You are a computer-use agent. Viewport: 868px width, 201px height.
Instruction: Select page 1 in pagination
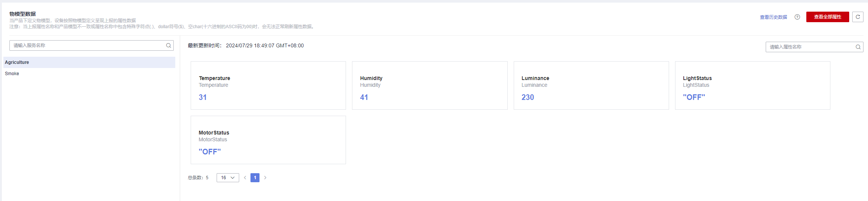pos(255,178)
